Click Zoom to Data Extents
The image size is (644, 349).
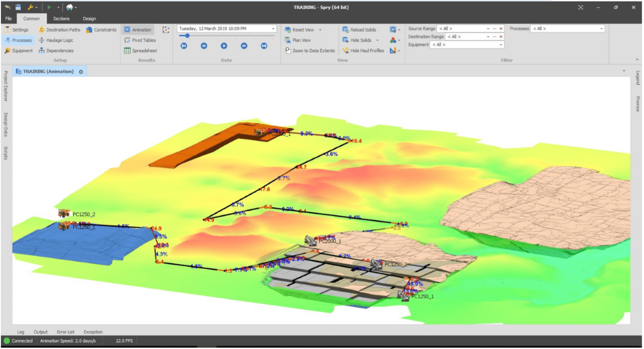coord(310,50)
